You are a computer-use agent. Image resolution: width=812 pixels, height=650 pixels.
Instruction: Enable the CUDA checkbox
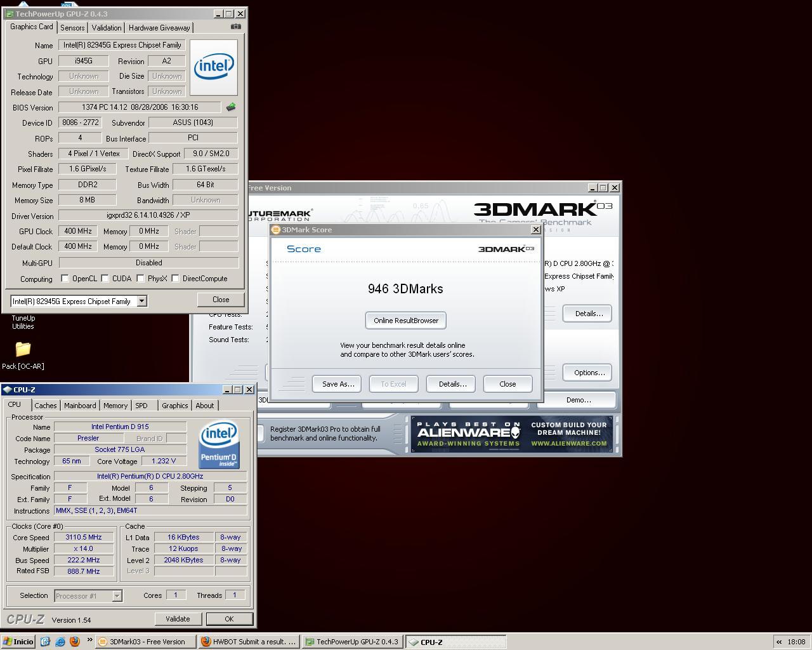105,278
